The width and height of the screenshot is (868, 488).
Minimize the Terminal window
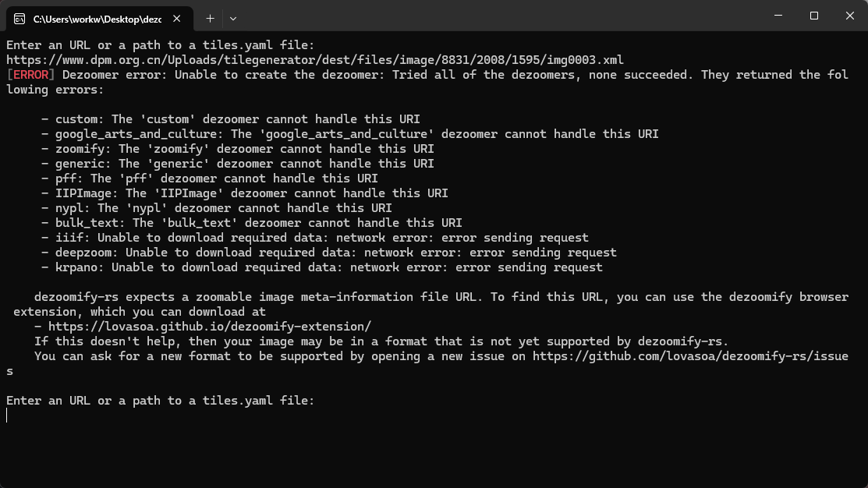click(777, 16)
